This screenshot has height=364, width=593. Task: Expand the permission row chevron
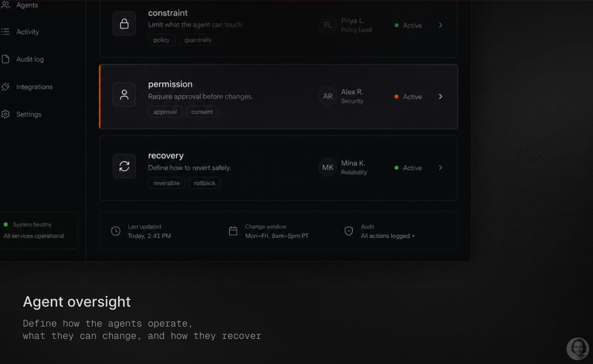(x=440, y=96)
